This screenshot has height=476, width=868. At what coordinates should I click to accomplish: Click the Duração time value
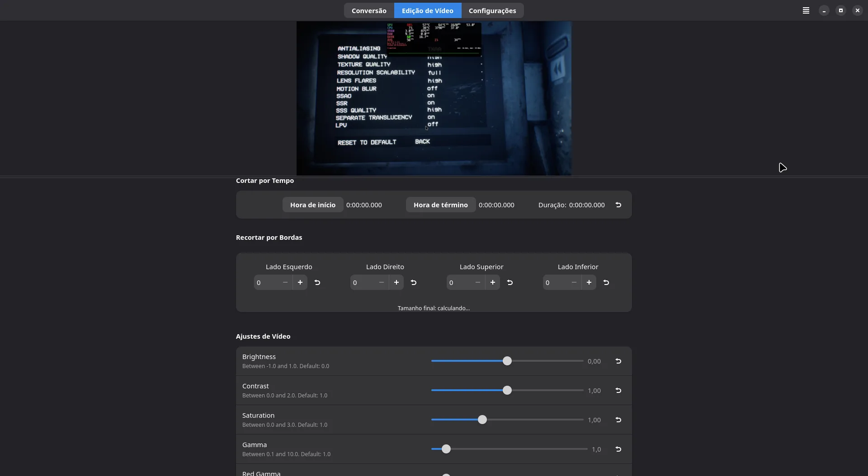click(587, 205)
